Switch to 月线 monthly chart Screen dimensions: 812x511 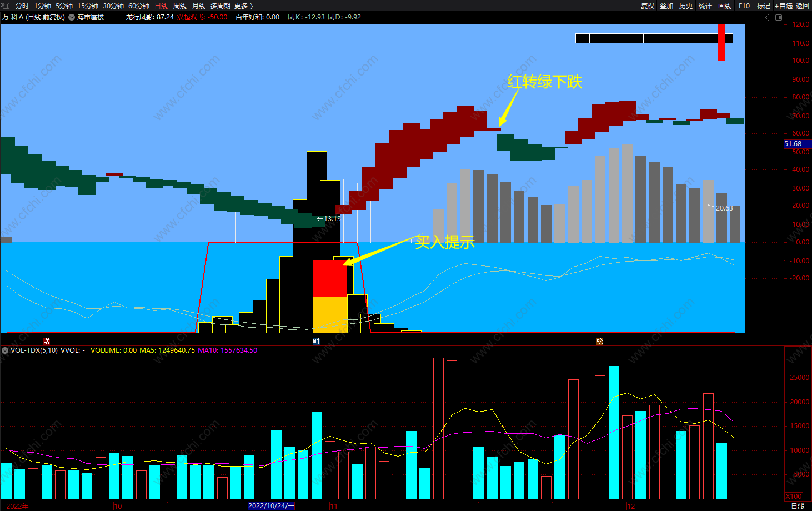[199, 6]
